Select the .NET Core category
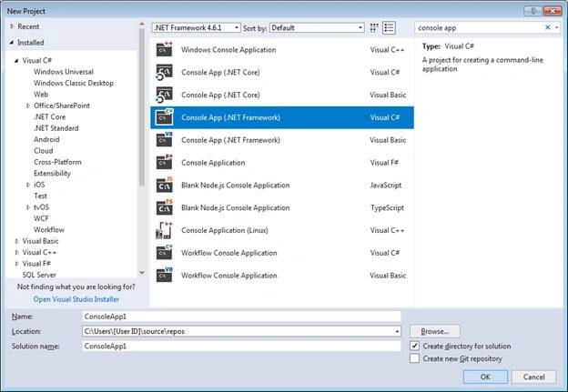 click(x=50, y=117)
